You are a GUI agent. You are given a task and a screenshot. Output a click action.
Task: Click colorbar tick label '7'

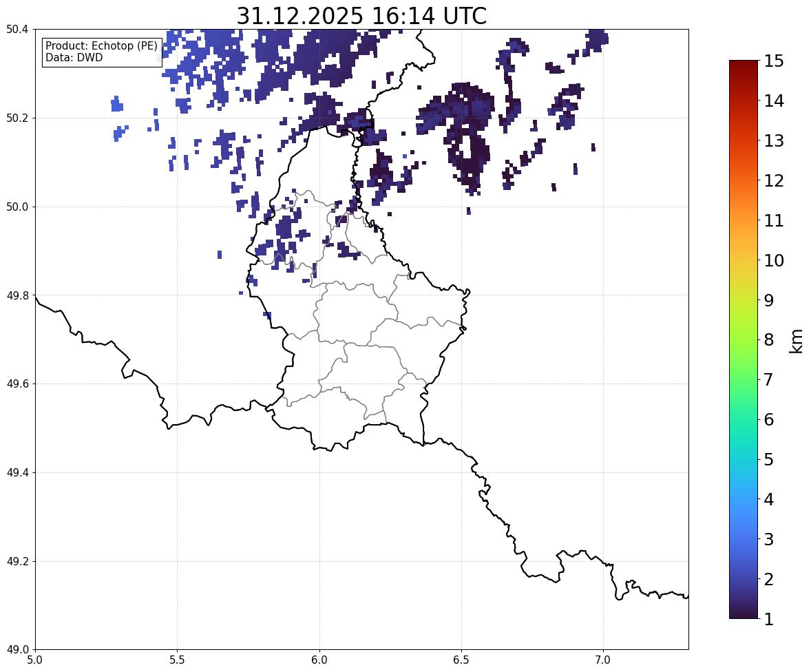(x=769, y=379)
